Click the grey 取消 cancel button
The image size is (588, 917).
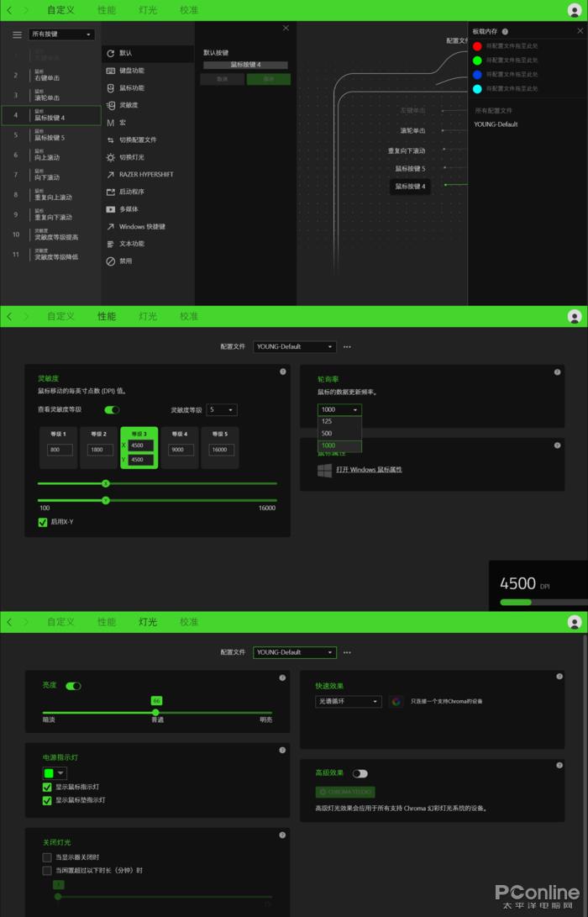222,79
